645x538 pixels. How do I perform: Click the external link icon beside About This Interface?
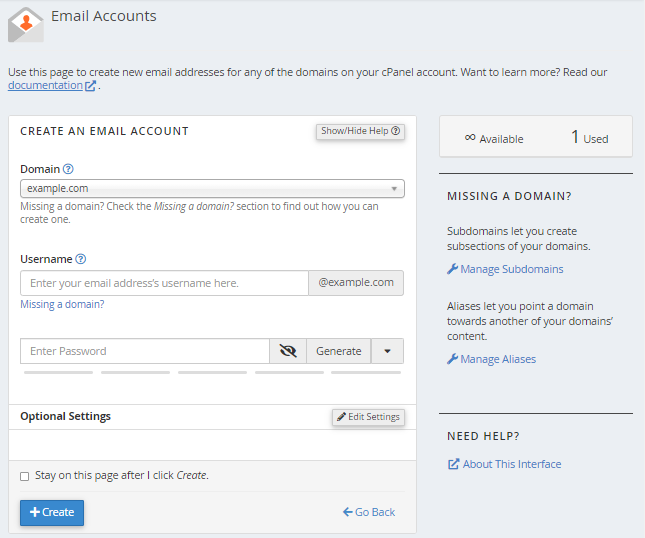(453, 464)
